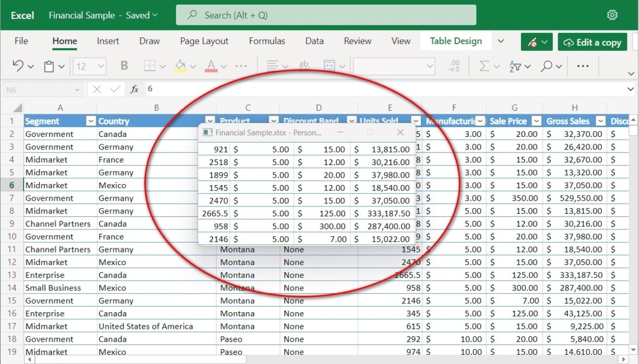
Task: Click the AutoSum sigma icon
Action: (x=484, y=66)
